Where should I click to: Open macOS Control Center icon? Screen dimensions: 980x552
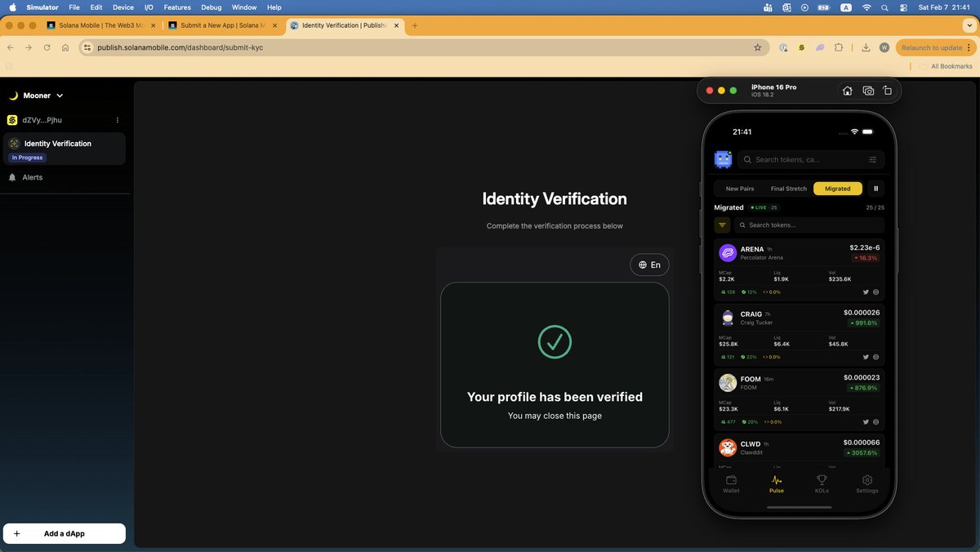(903, 7)
